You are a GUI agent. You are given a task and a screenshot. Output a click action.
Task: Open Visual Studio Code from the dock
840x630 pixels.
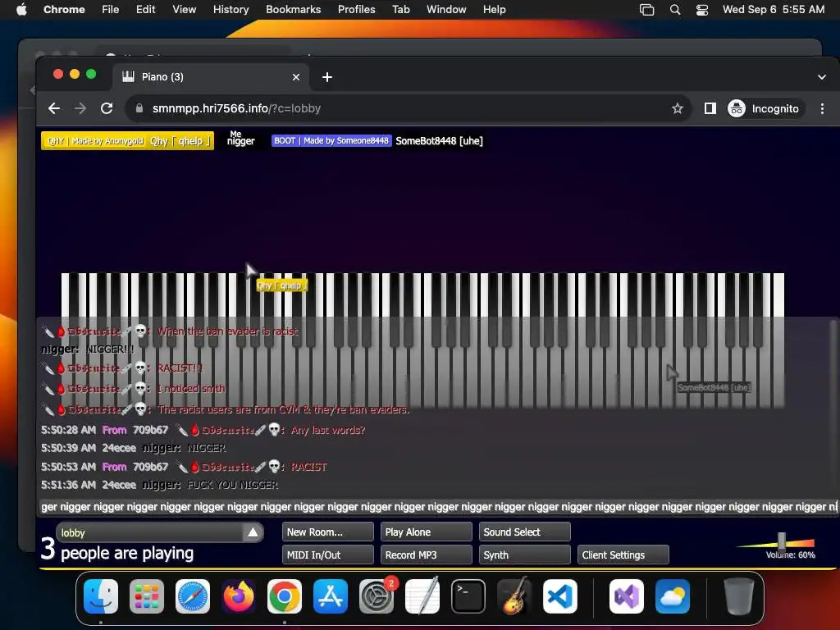(559, 596)
